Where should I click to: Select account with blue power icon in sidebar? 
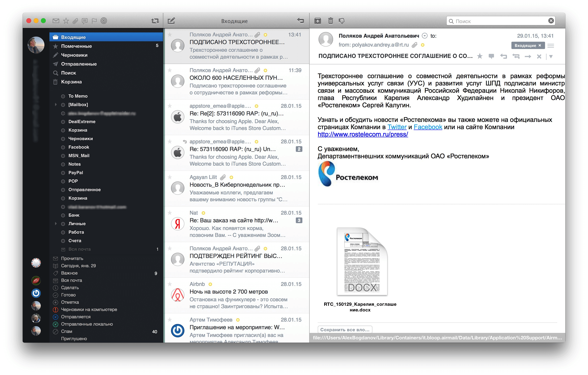click(36, 293)
